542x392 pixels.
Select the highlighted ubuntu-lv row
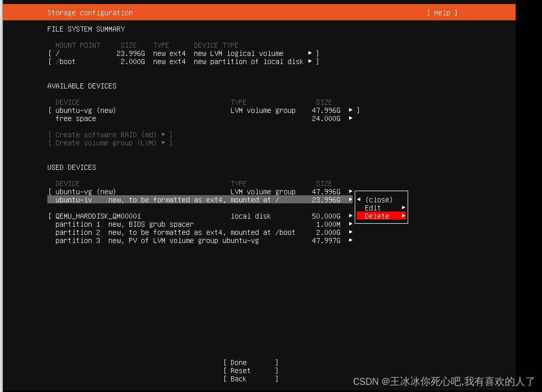pos(200,200)
